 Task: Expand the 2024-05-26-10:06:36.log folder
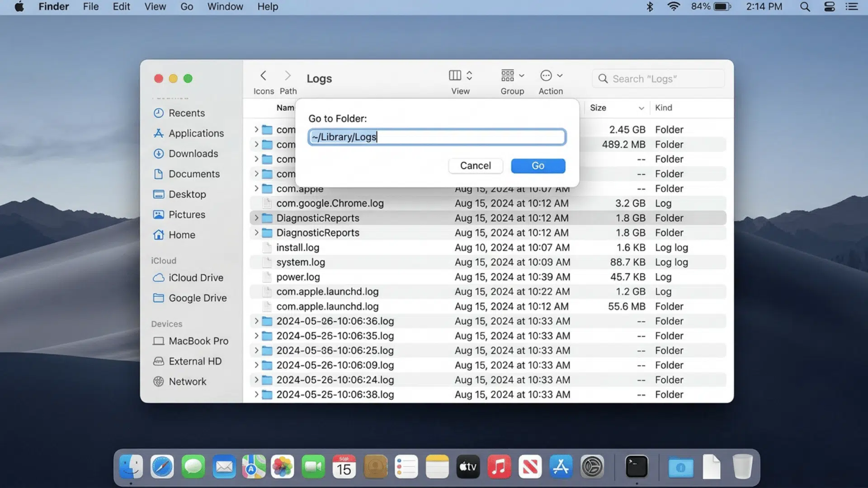tap(256, 321)
